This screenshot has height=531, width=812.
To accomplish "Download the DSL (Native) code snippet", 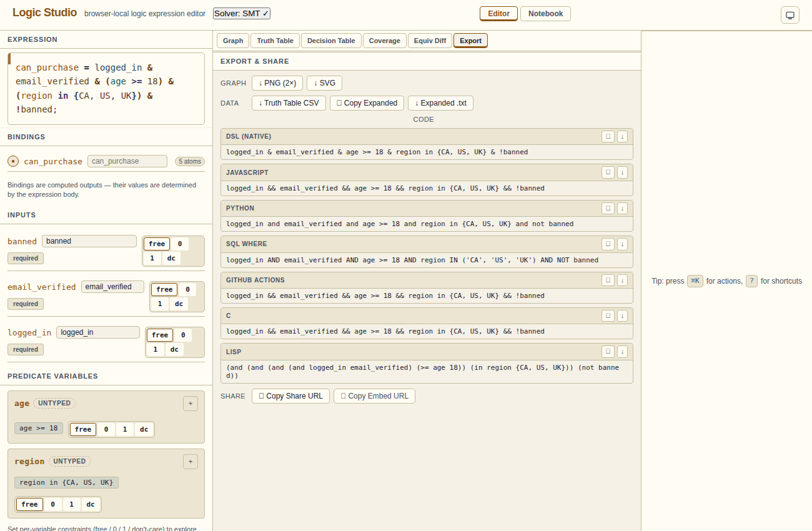I will coord(622,136).
